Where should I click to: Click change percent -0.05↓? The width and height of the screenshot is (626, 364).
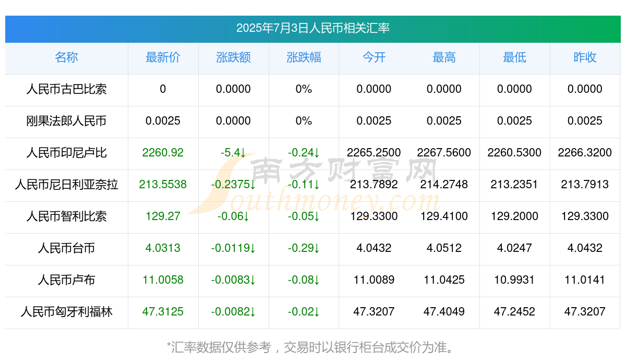304,216
